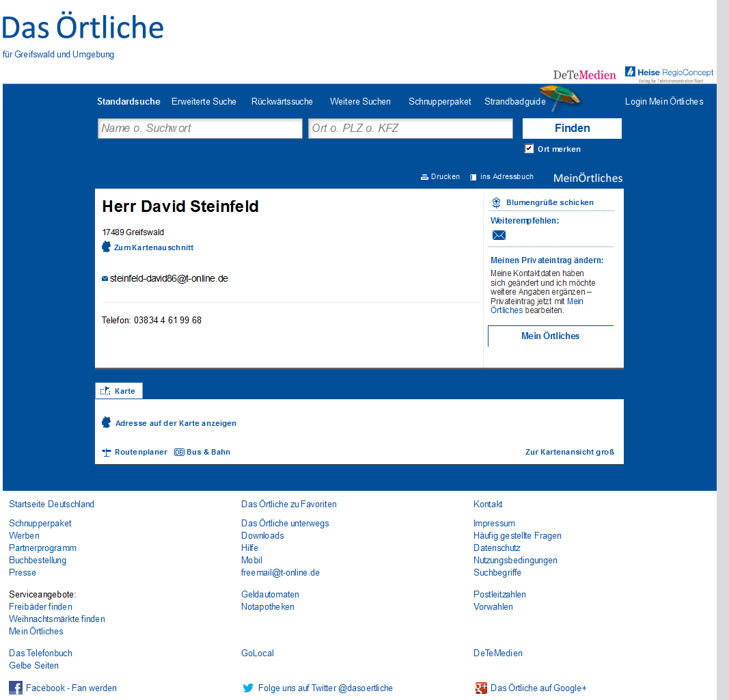This screenshot has height=700, width=729.
Task: Open Schnupperpaket in the top navigation
Action: pos(440,101)
